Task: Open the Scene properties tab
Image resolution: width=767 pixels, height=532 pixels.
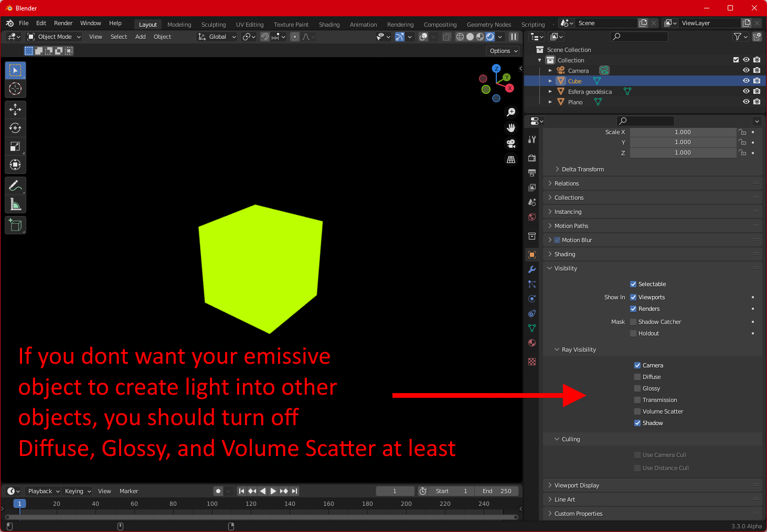Action: click(532, 202)
